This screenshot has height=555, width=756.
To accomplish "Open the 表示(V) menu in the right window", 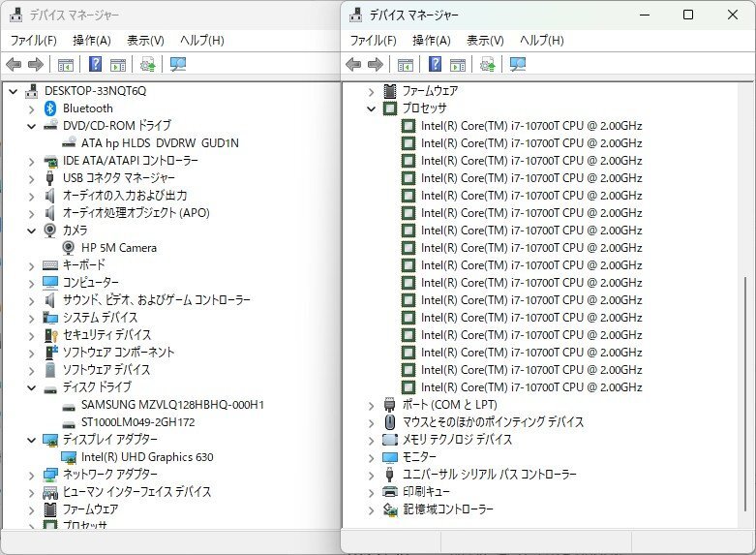I will click(x=485, y=41).
